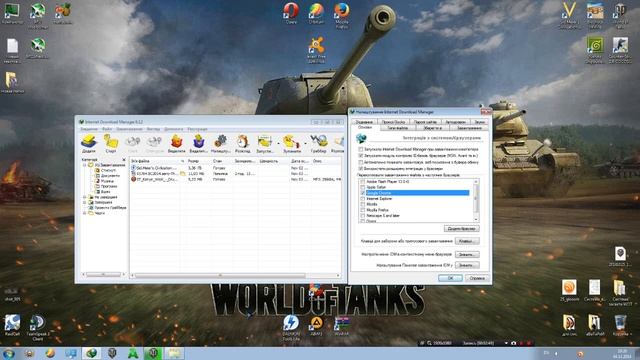Uncheck Google Chrome in browser list
Screen dimensions: 640x360
click(362, 193)
